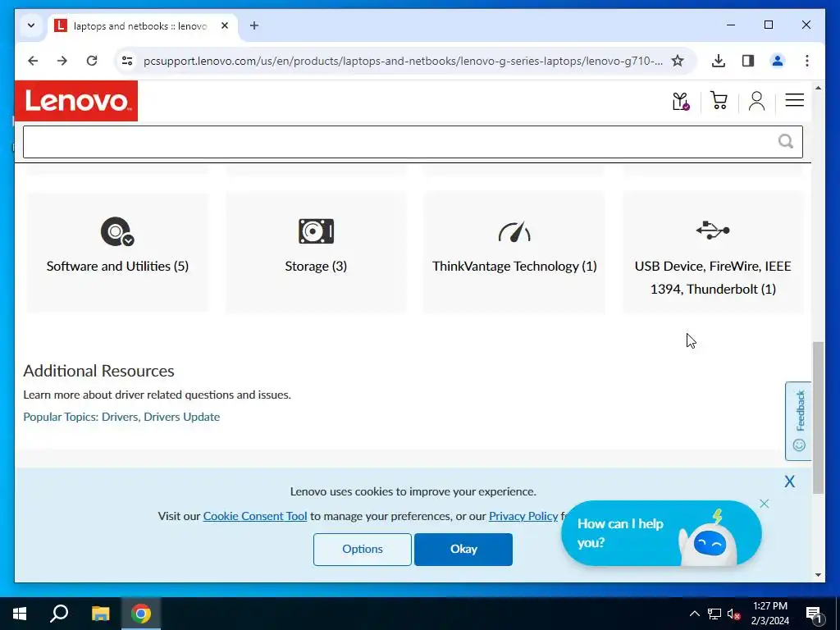Close the laptops and netbooks tab

coord(225,25)
